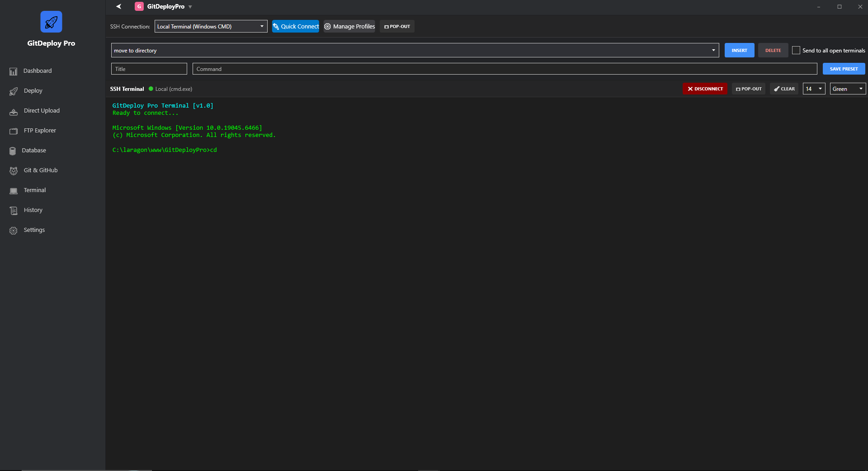This screenshot has width=868, height=471.
Task: Select the Direct Upload sidebar icon
Action: 13,111
